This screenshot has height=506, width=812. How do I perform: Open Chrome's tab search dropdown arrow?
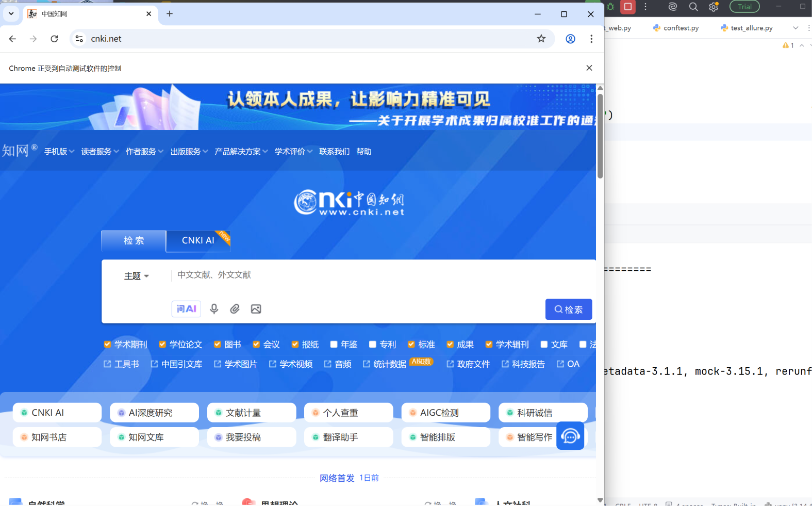pos(11,14)
